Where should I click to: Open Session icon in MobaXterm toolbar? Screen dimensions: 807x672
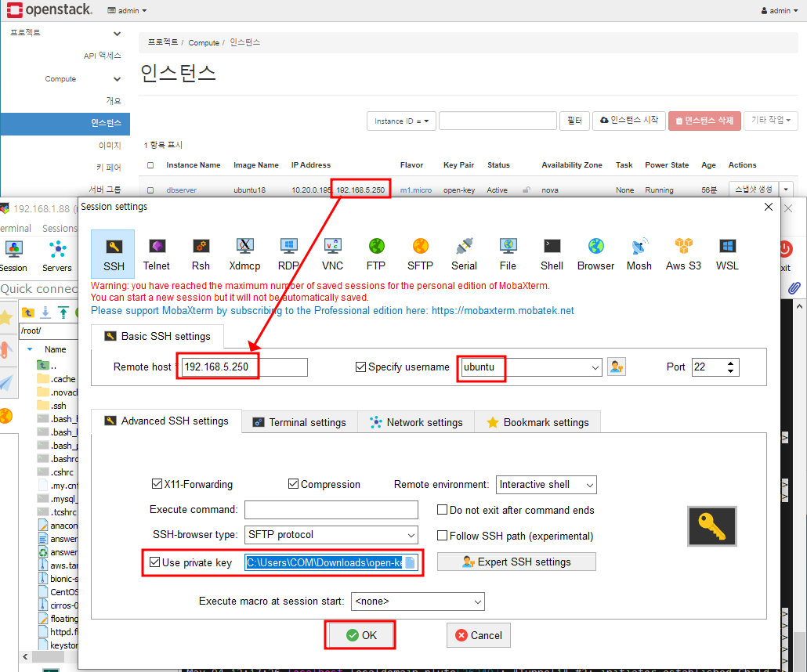coord(13,256)
